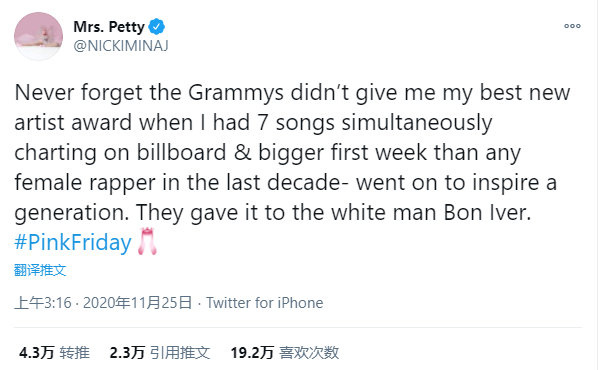Click the name Bon Iver in the tweet text
The image size is (599, 370).
point(487,212)
